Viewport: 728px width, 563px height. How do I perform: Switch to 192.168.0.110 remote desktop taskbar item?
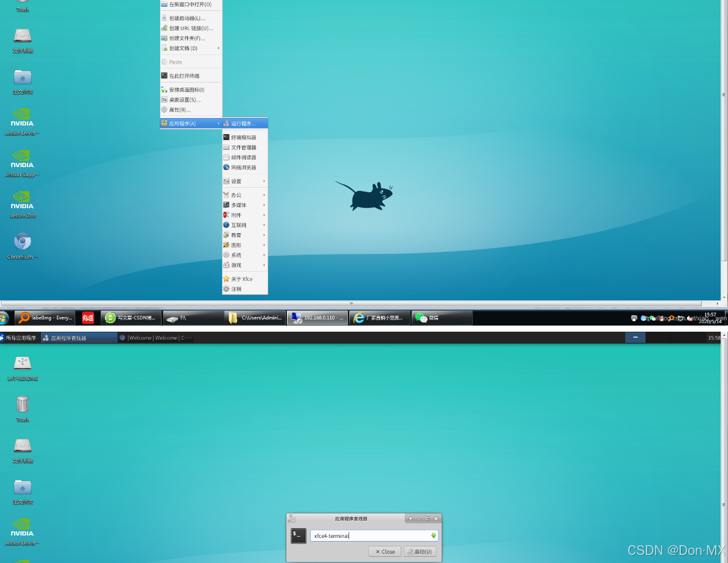pos(318,318)
